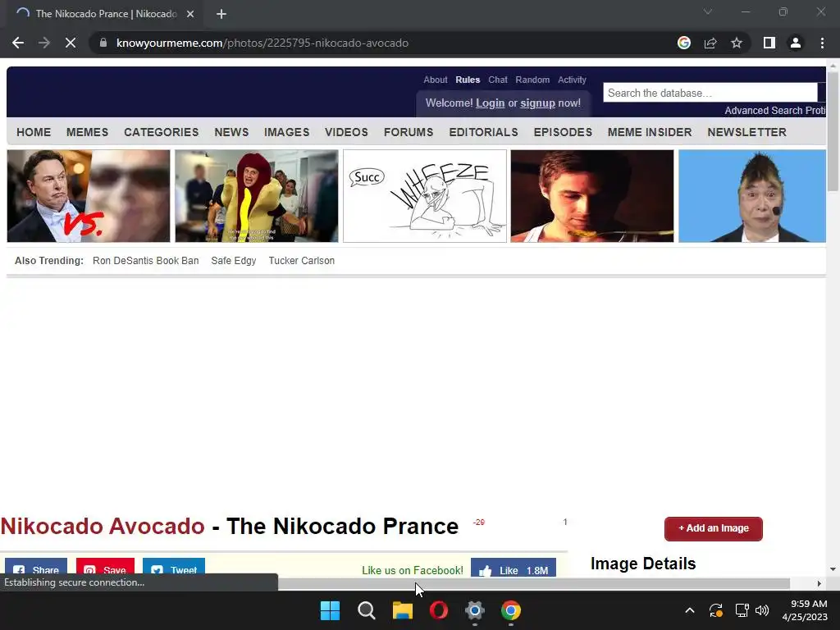Open trending Ron DeSantis Book Ban
Image resolution: width=840 pixels, height=630 pixels.
[146, 261]
